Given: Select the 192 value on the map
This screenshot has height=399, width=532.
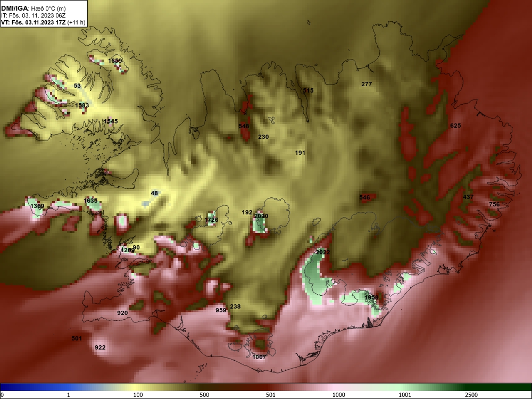Looking at the screenshot, I should 247,212.
